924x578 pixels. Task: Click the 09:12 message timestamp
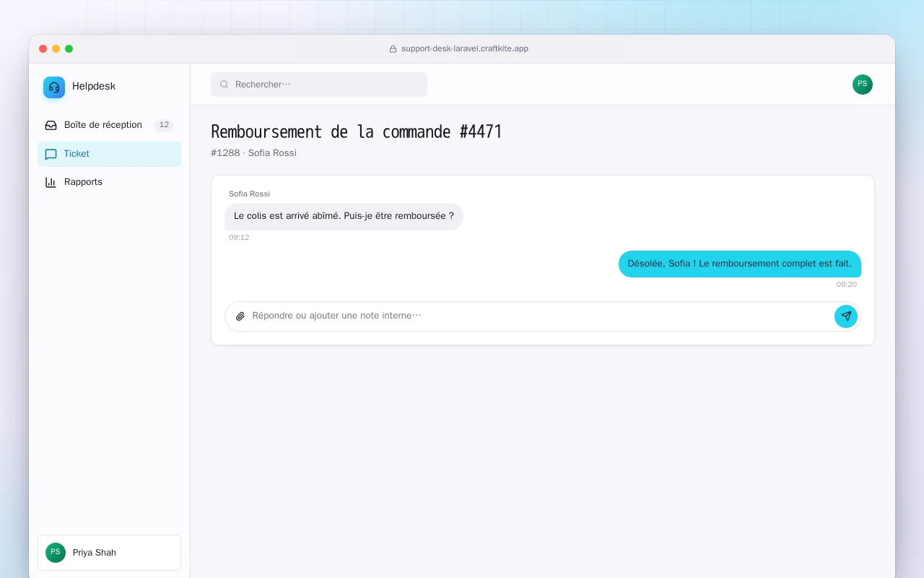pos(239,237)
